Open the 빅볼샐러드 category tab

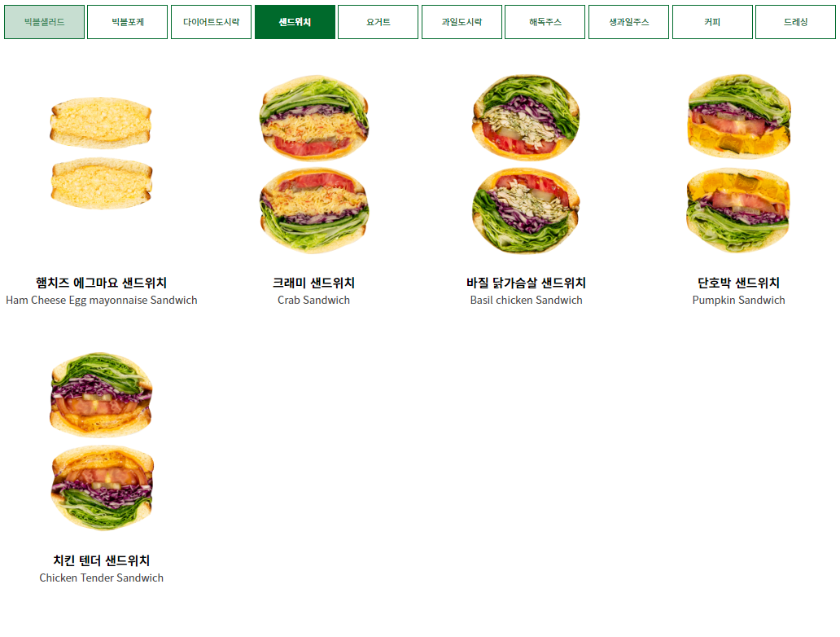pyautogui.click(x=45, y=22)
